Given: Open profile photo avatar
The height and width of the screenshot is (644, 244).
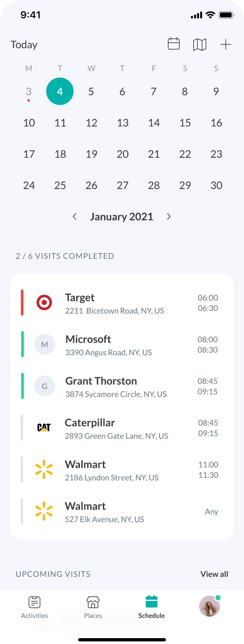Looking at the screenshot, I should coord(209,606).
